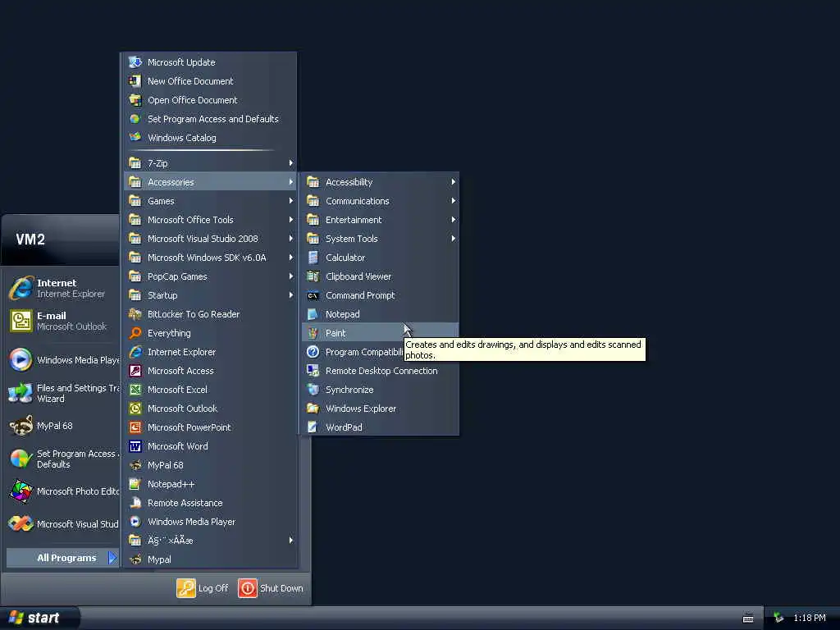840x630 pixels.
Task: Expand the Entertainment submenu
Action: click(381, 220)
